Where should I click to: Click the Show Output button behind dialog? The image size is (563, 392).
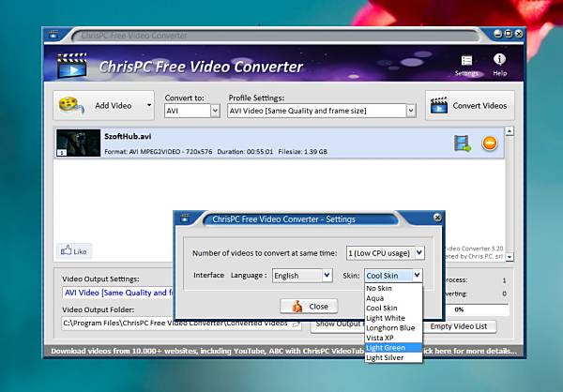coord(338,324)
